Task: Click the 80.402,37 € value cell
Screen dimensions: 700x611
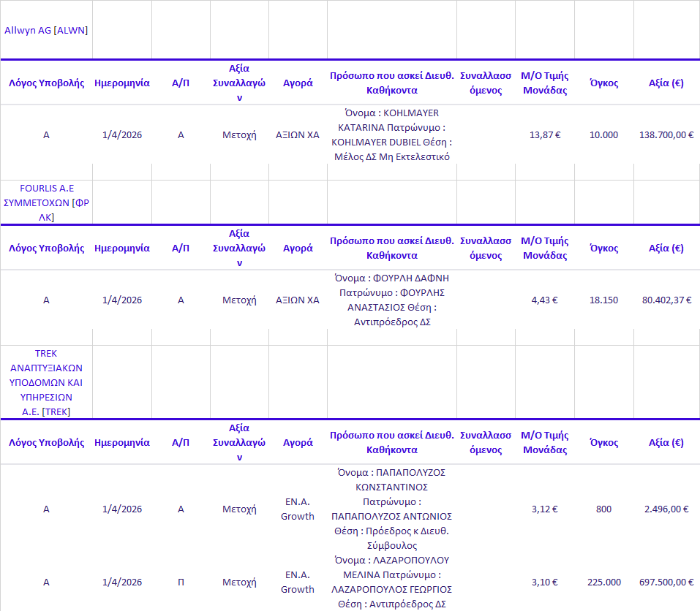Action: (x=666, y=300)
